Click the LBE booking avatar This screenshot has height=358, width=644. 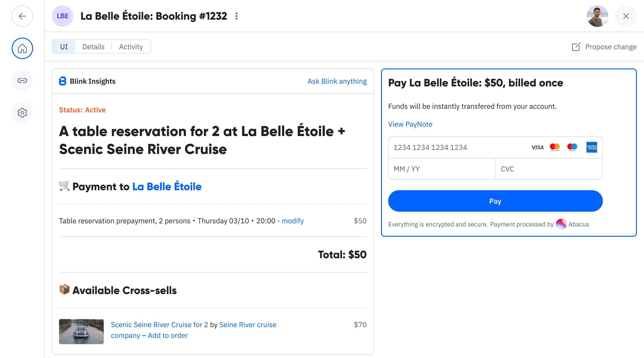62,16
